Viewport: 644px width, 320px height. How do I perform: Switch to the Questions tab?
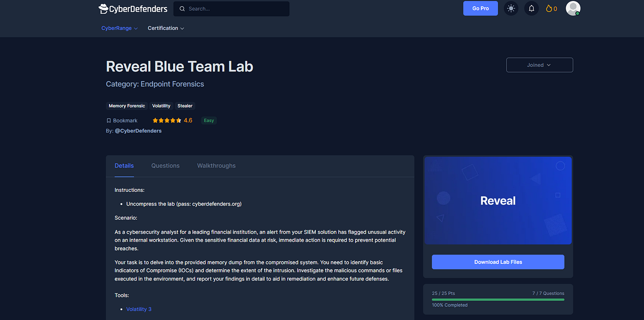point(166,166)
